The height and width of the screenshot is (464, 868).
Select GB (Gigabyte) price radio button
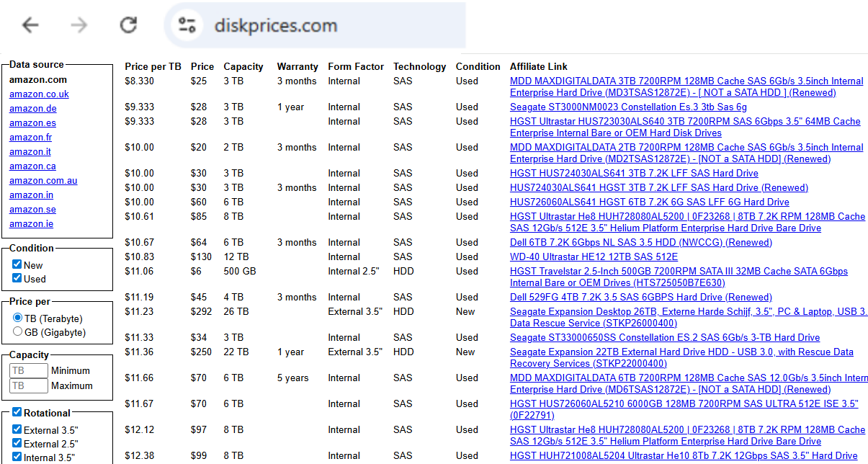pos(17,331)
